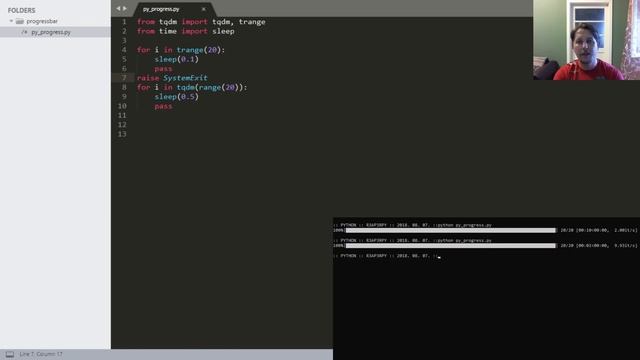Image resolution: width=640 pixels, height=360 pixels.
Task: Go to previous tab with left arrow
Action: (118, 9)
